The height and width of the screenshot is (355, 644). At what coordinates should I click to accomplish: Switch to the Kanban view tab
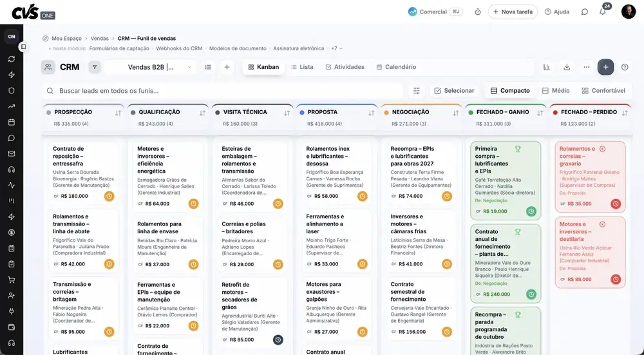pos(263,67)
